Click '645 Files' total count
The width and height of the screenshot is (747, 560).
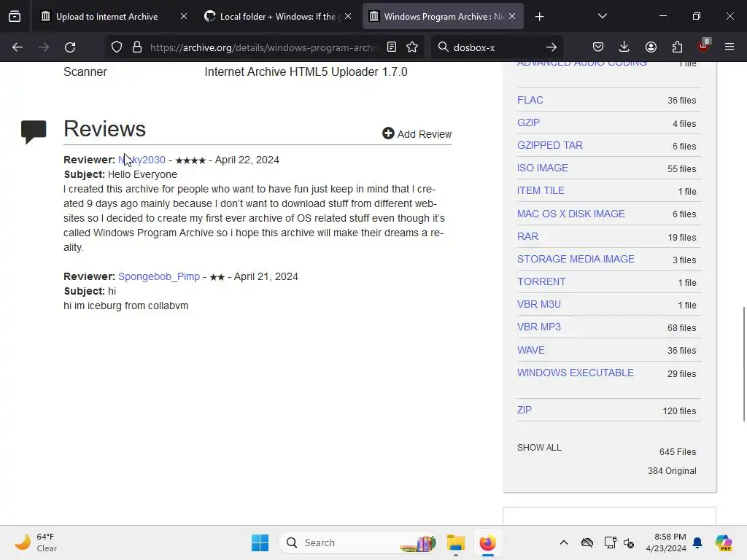pos(678,452)
